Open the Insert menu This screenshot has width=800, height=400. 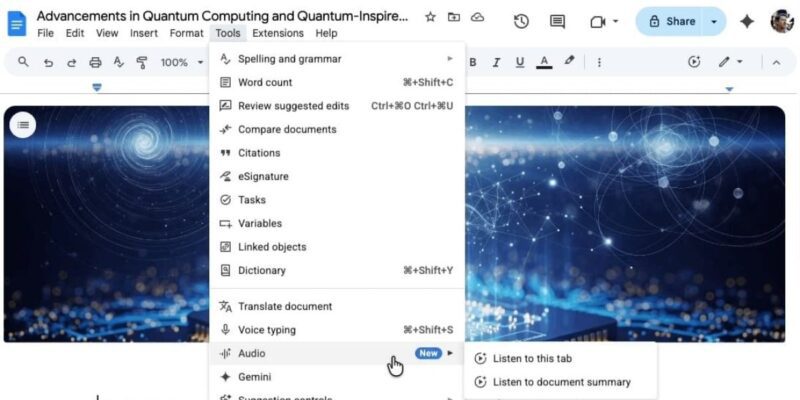(144, 33)
